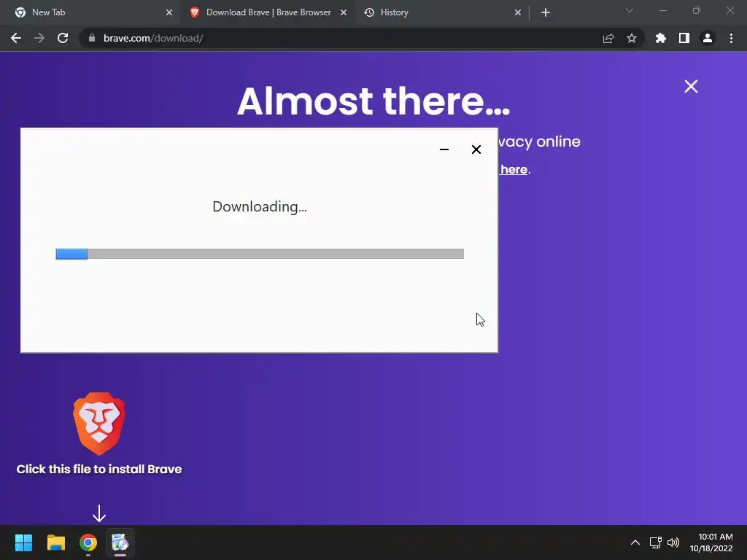The image size is (747, 560).
Task: Close the New Tab tab
Action: pyautogui.click(x=169, y=12)
